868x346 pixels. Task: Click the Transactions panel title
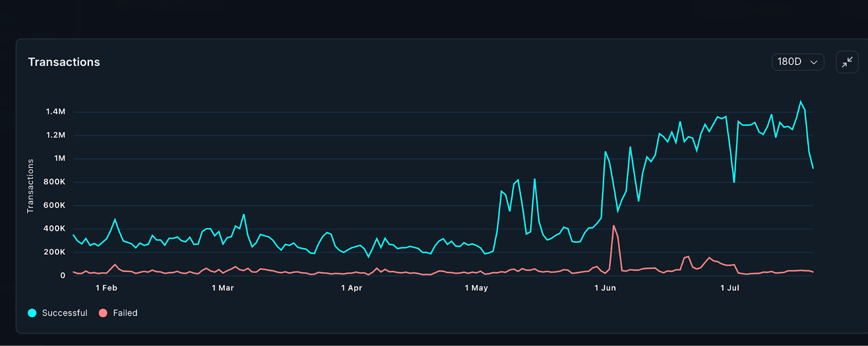tap(64, 62)
